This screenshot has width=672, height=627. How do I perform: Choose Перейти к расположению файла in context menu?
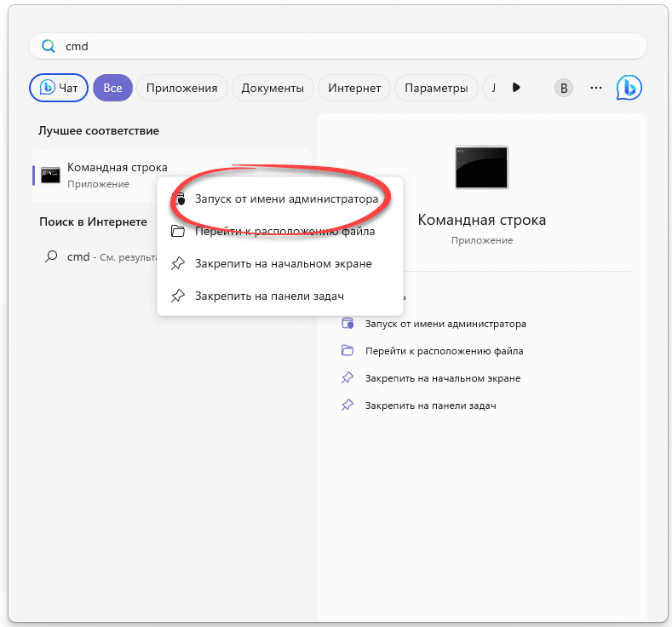(x=280, y=232)
